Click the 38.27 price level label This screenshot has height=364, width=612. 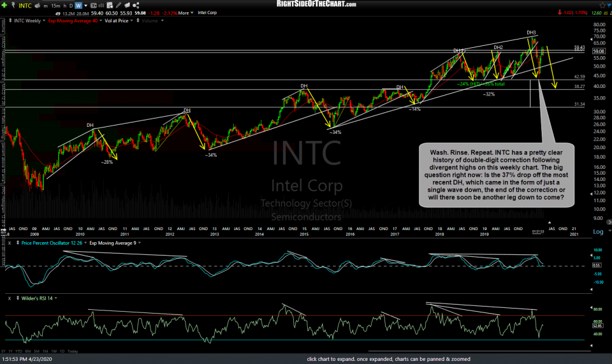(x=579, y=87)
